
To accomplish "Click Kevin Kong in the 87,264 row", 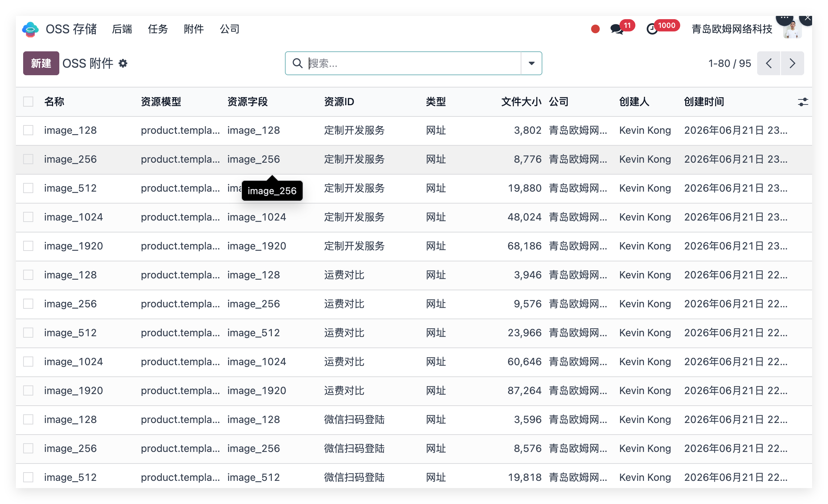I will [645, 390].
